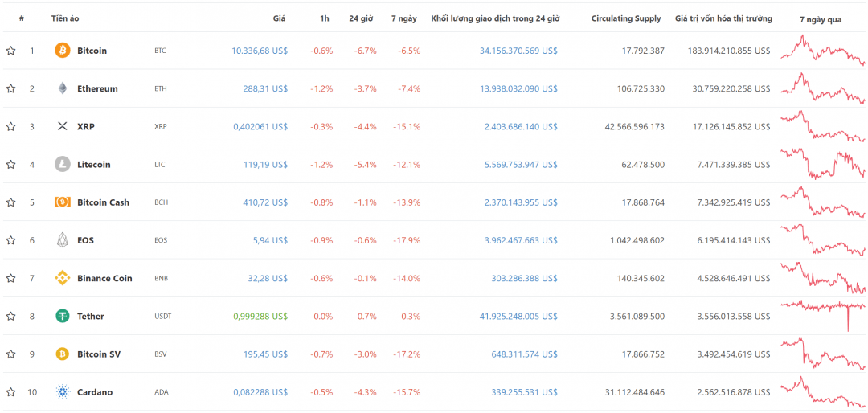
Task: Sort by the 7 ngày column header
Action: click(x=403, y=18)
